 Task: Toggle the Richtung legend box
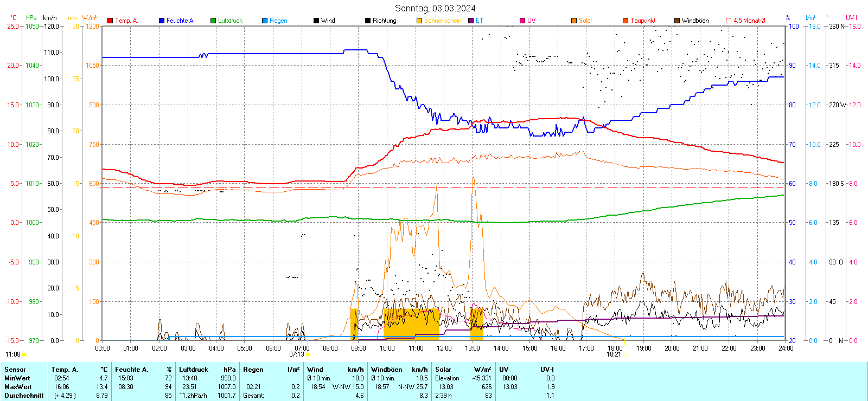368,21
